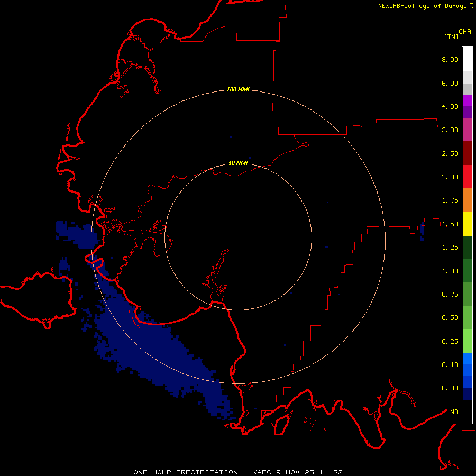Click the 0.50 legend value
Viewport: 476px width, 476px height.
click(450, 318)
